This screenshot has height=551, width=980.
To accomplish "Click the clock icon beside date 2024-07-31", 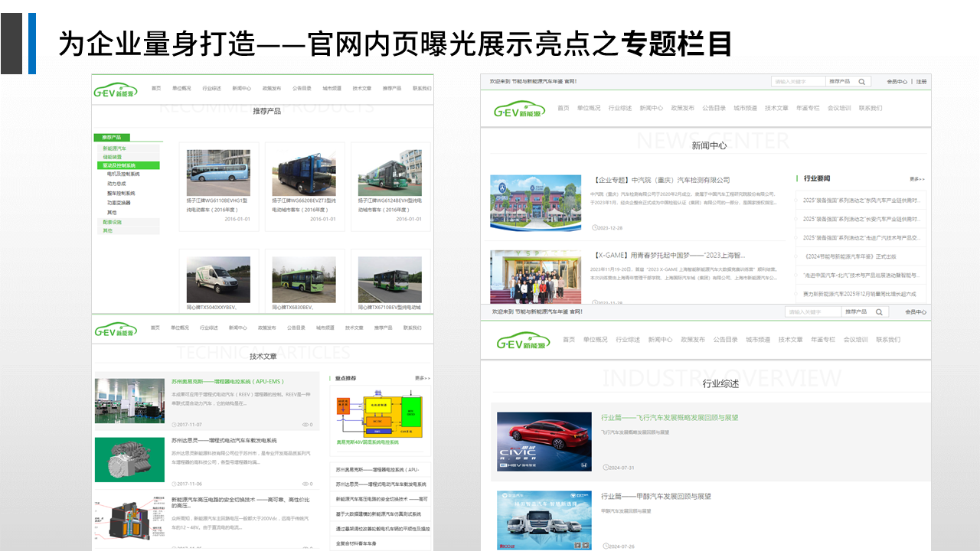I will 604,467.
